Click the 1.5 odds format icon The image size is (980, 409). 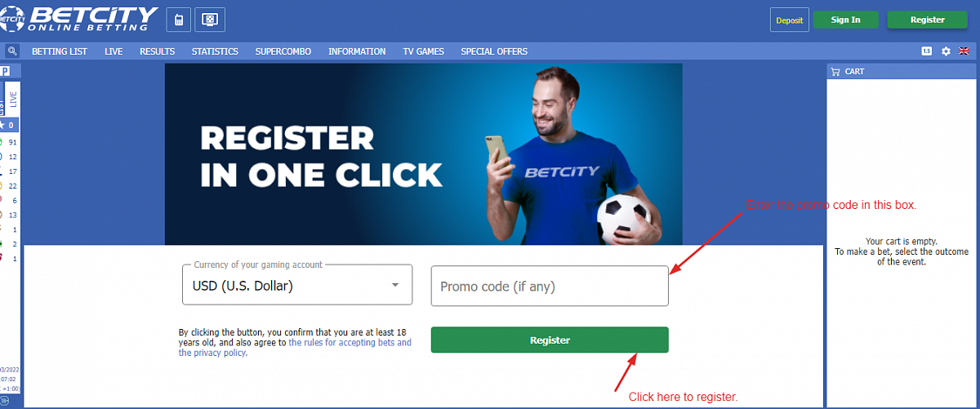[927, 51]
